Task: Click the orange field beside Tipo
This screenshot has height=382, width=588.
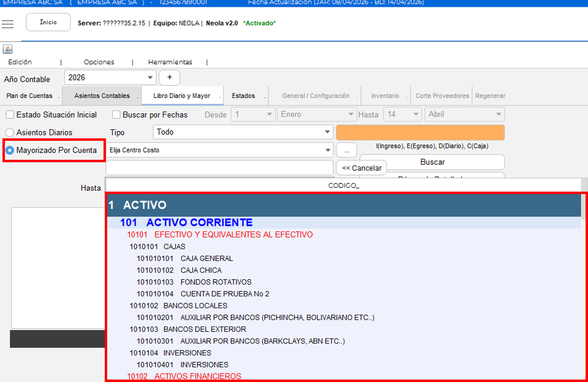Action: coord(420,132)
